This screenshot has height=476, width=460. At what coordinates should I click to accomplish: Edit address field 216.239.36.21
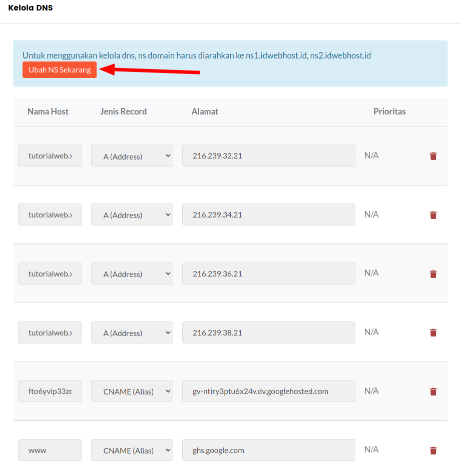[269, 273]
